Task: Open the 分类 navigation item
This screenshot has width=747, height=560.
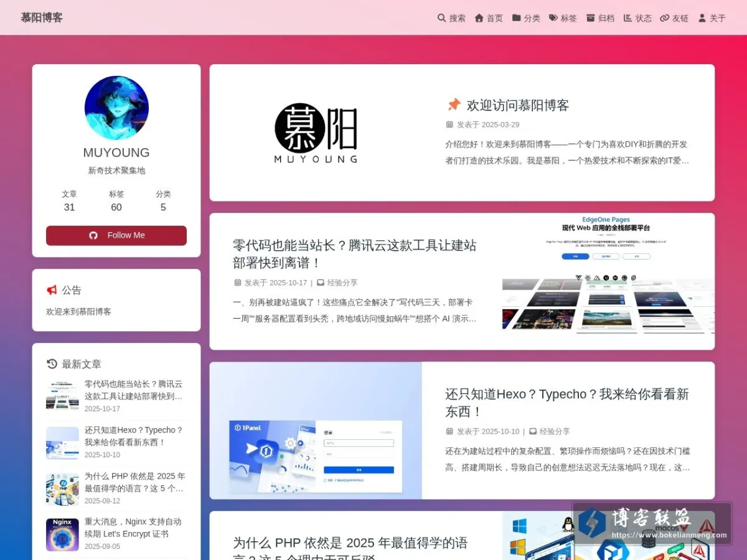Action: coord(526,18)
